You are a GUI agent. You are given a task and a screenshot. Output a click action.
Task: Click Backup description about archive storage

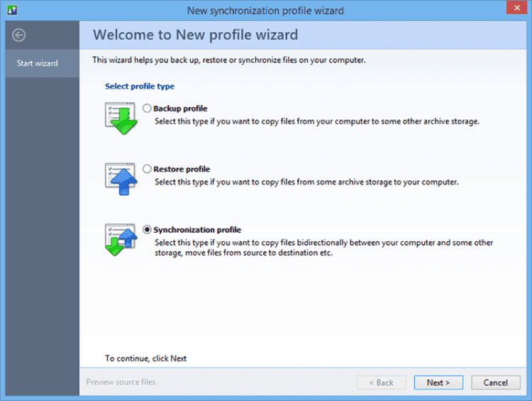click(317, 121)
